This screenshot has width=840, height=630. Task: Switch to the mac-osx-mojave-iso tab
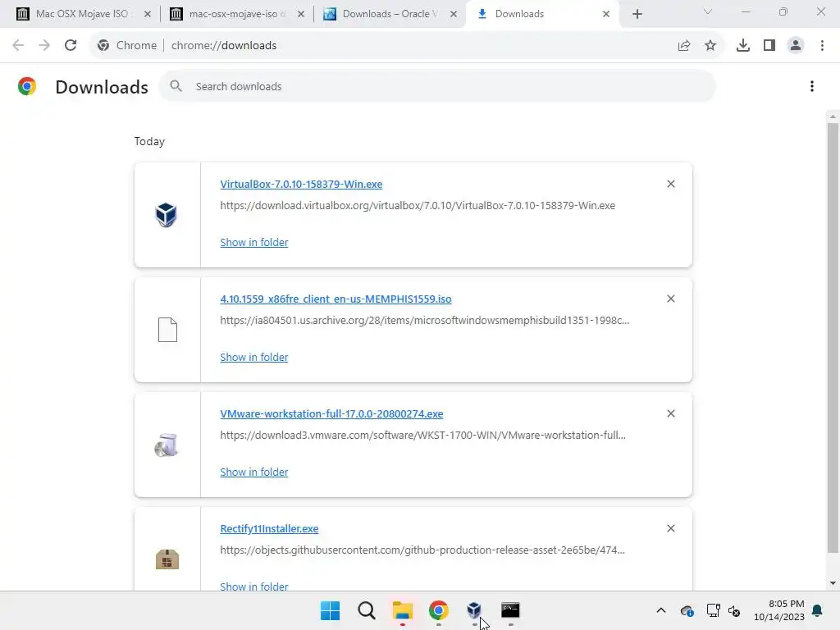point(235,14)
